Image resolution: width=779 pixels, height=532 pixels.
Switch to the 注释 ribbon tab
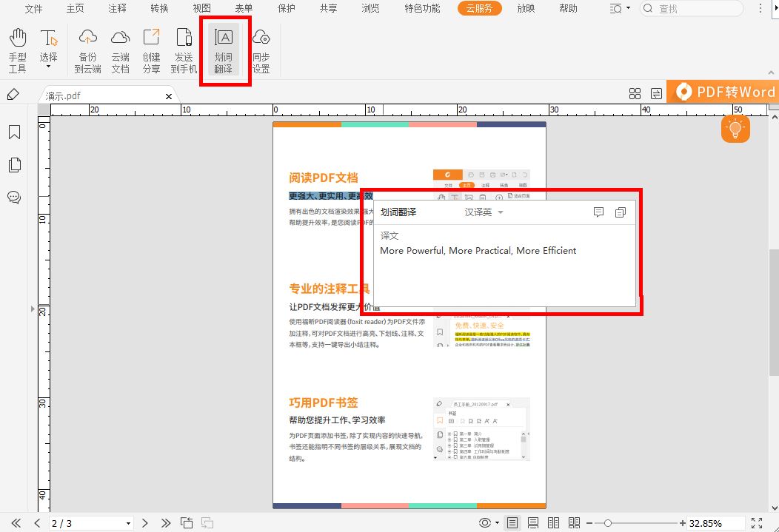click(117, 10)
